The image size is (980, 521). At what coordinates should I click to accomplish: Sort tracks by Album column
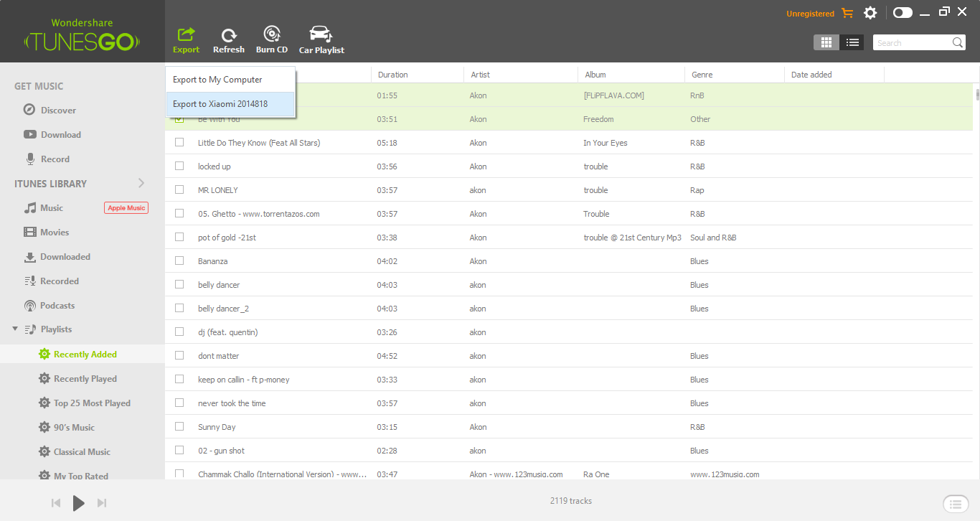(x=631, y=75)
